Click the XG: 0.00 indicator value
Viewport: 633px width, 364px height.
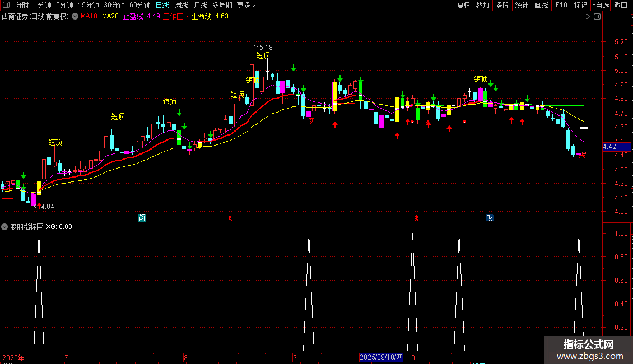(x=59, y=227)
